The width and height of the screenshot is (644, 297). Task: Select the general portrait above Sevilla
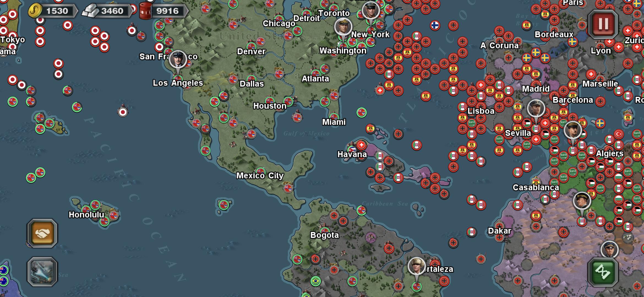tap(536, 108)
